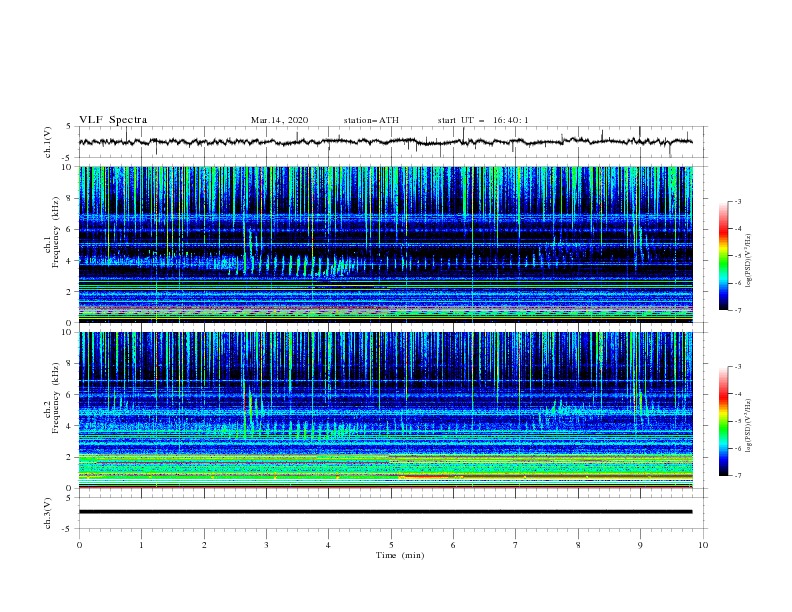Click tick label "10" on the time axis
The width and height of the screenshot is (792, 612).
[x=703, y=545]
